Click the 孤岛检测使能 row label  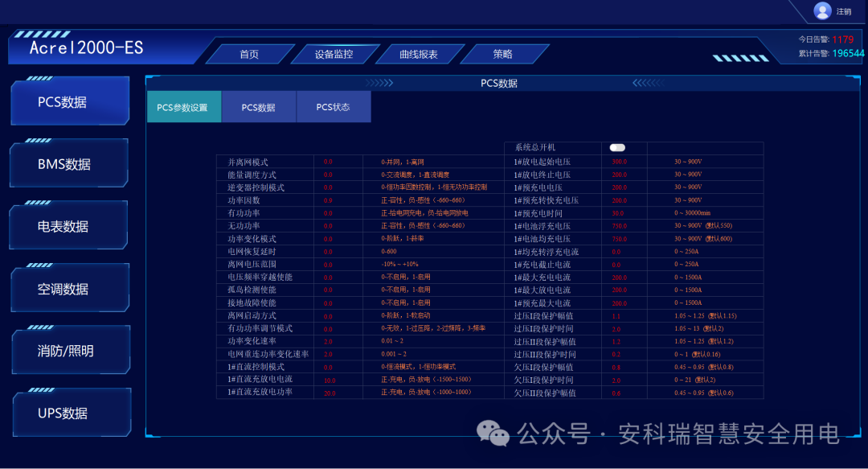coord(252,290)
